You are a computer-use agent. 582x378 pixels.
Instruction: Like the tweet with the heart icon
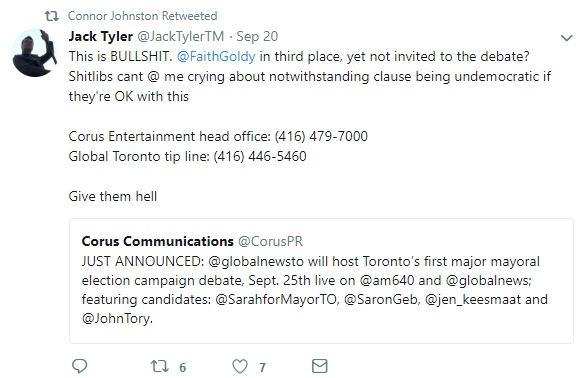point(240,366)
